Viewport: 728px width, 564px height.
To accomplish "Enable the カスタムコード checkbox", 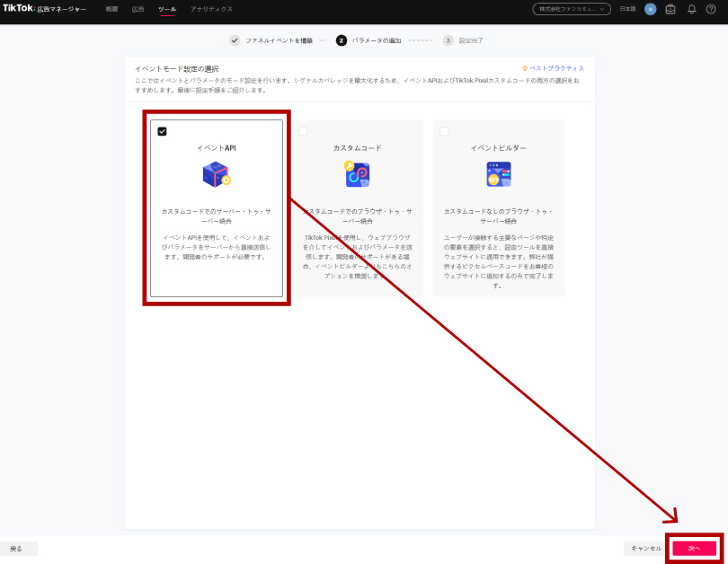I will point(302,129).
